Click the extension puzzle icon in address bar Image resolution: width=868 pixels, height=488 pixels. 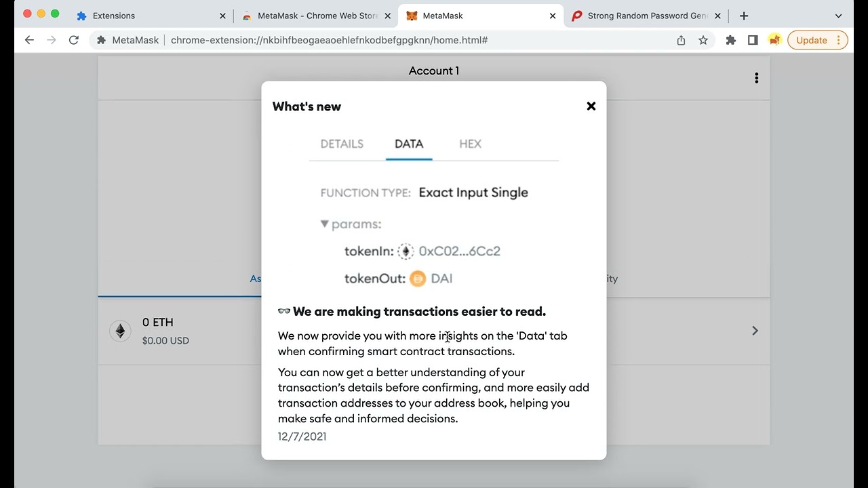click(x=101, y=40)
